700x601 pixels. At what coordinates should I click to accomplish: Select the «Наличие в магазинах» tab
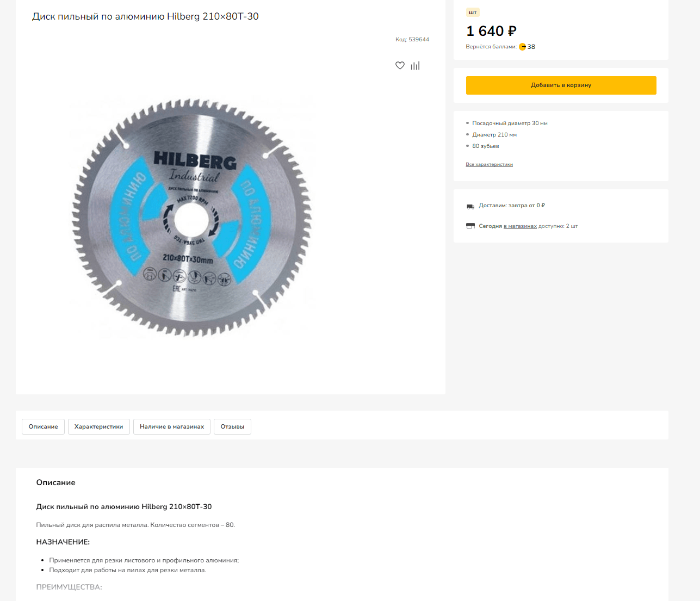coord(172,427)
